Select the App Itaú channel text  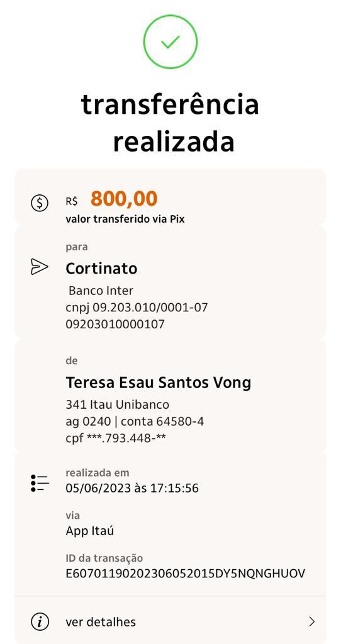(89, 531)
